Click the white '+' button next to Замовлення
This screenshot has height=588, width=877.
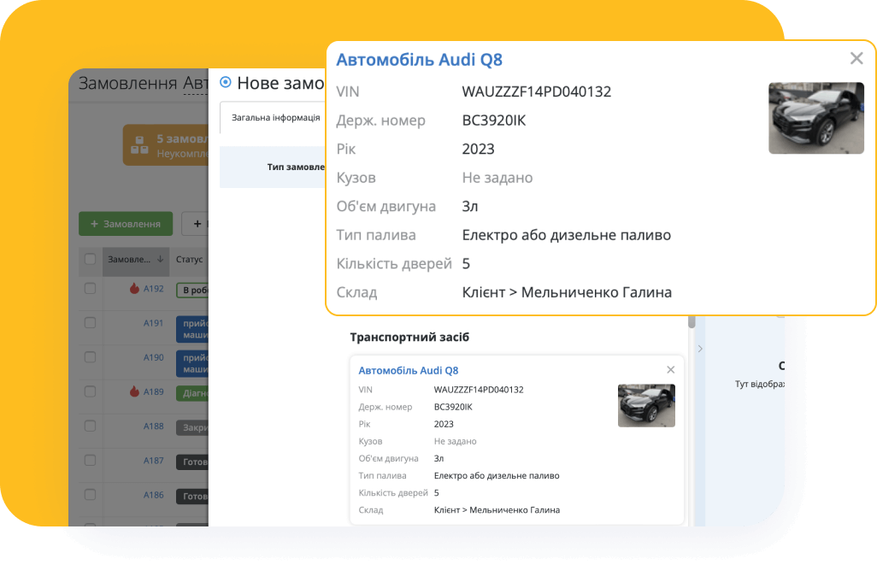pyautogui.click(x=195, y=224)
